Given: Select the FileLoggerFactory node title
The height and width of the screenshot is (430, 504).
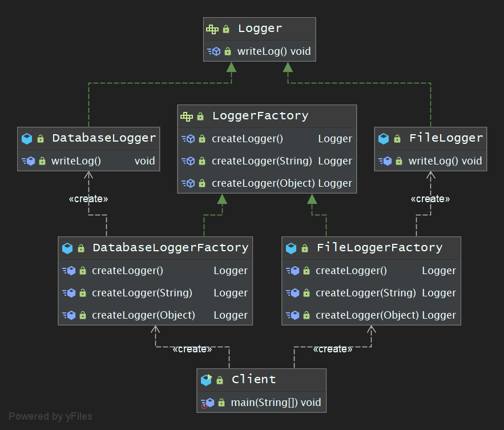Looking at the screenshot, I should (379, 248).
